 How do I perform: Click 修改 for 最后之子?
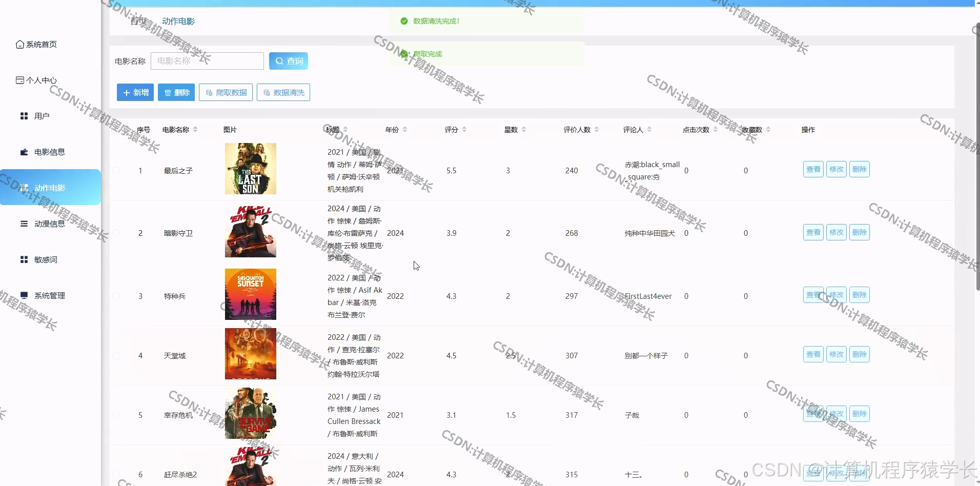click(836, 169)
